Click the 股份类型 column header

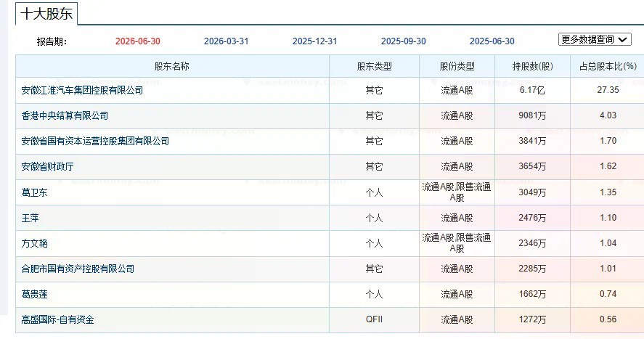[457, 66]
